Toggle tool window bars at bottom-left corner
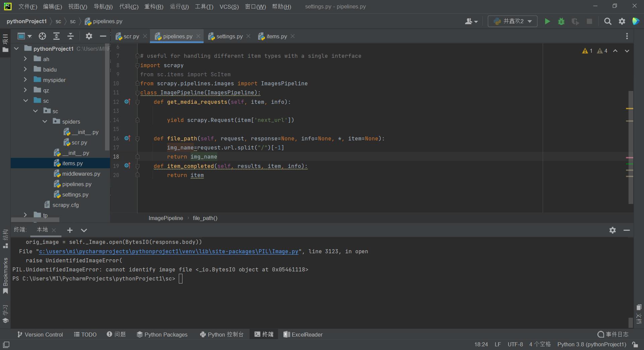This screenshot has height=350, width=644. click(6, 345)
